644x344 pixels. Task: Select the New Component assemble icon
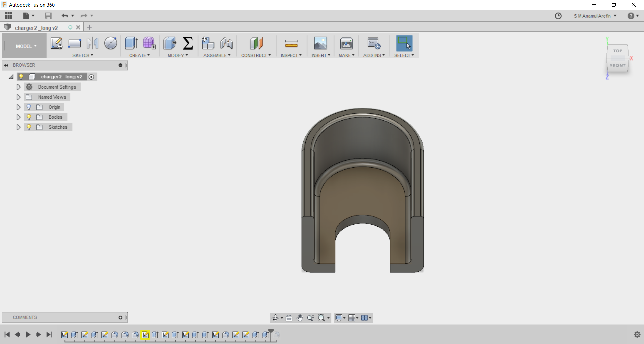point(208,43)
